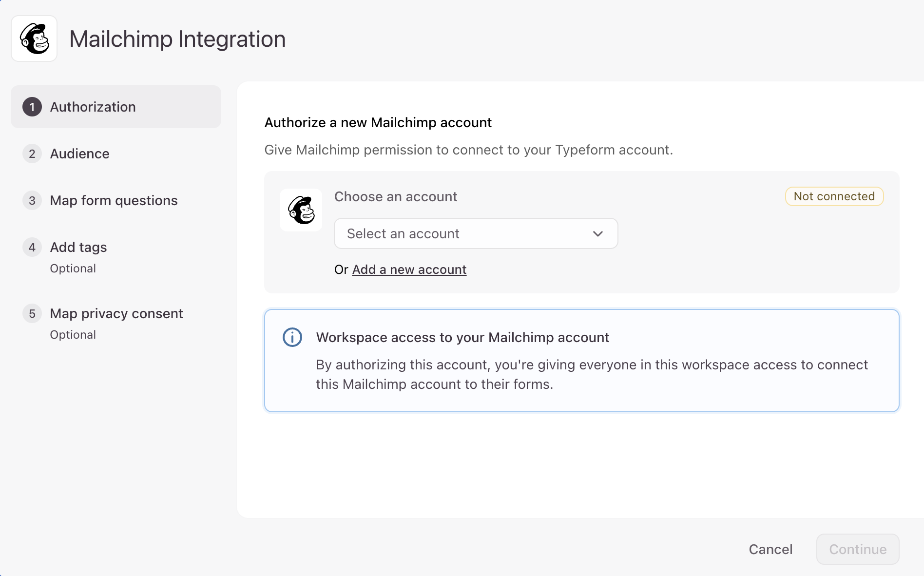Click the Mailchimp icon beside Choose an account

[301, 210]
